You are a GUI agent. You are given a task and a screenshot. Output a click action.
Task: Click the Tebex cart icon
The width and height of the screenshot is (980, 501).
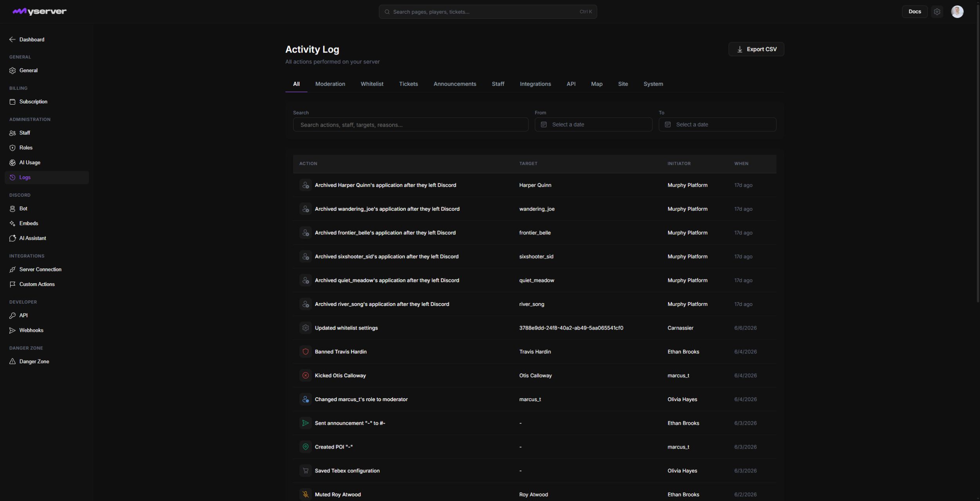306,471
